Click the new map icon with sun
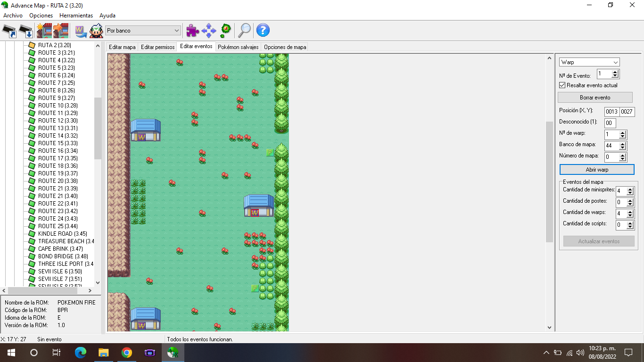The image size is (644, 362). 44,31
